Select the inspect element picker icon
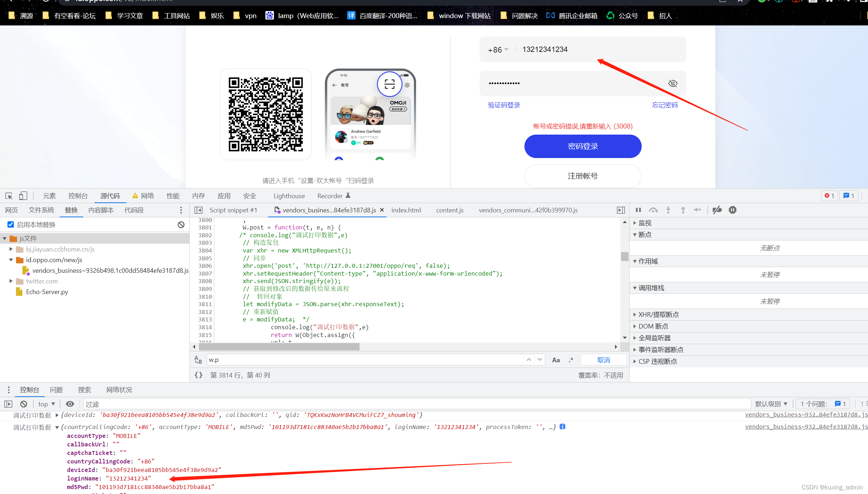Image resolution: width=868 pixels, height=494 pixels. (x=9, y=196)
